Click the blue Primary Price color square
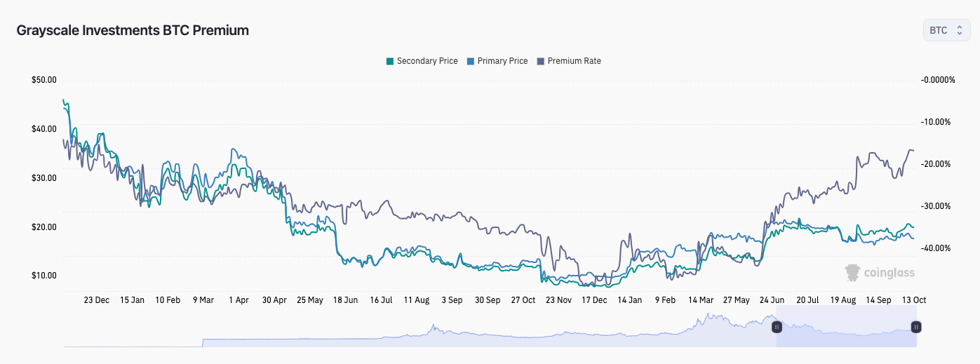The width and height of the screenshot is (980, 364). [x=471, y=61]
